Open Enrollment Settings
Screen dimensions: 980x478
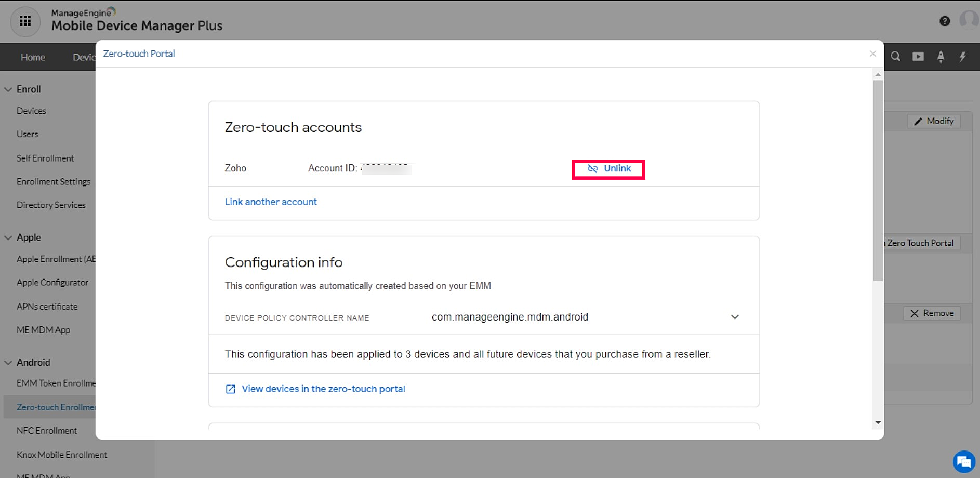click(54, 182)
